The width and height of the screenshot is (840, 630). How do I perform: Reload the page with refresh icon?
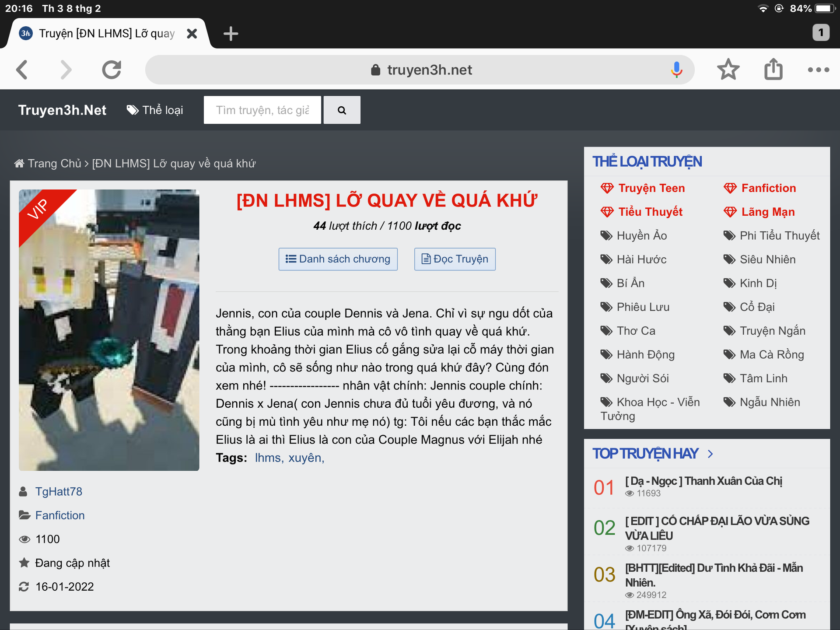point(112,70)
